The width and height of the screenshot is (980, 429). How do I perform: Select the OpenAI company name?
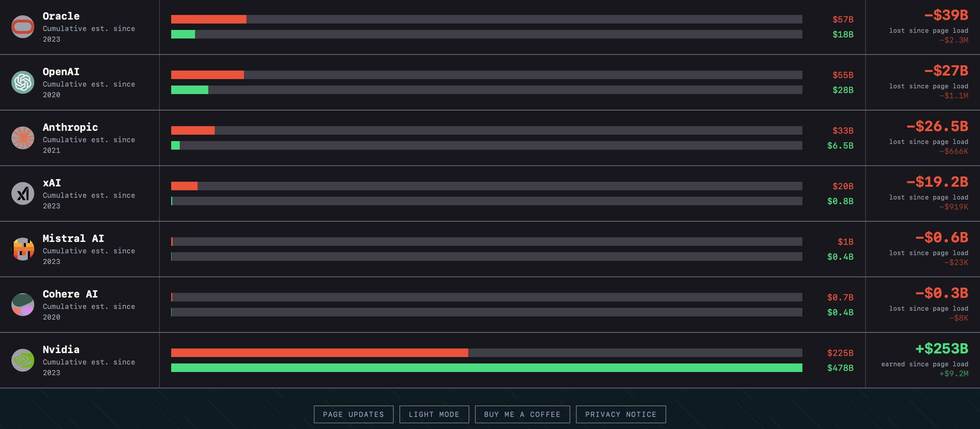[x=61, y=71]
